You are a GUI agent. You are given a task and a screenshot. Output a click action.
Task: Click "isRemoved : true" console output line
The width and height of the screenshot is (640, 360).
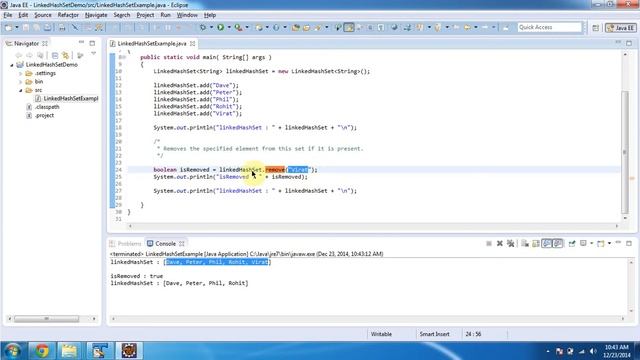coord(137,276)
